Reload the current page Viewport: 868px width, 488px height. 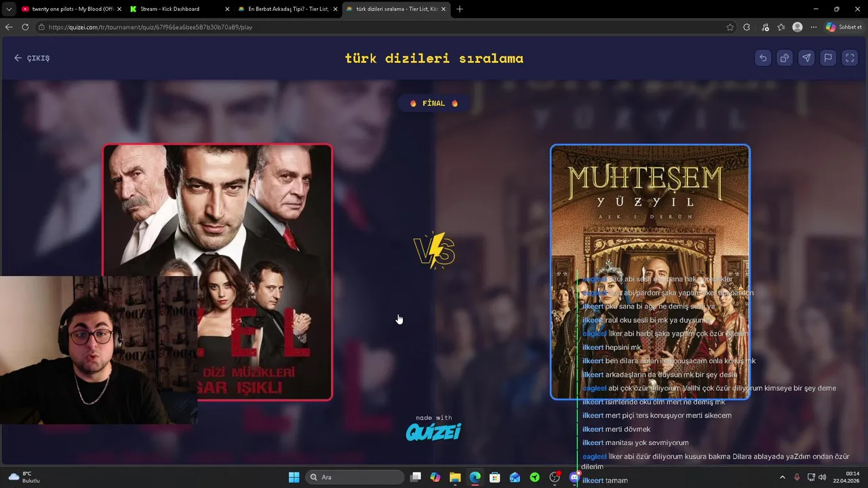pos(25,27)
